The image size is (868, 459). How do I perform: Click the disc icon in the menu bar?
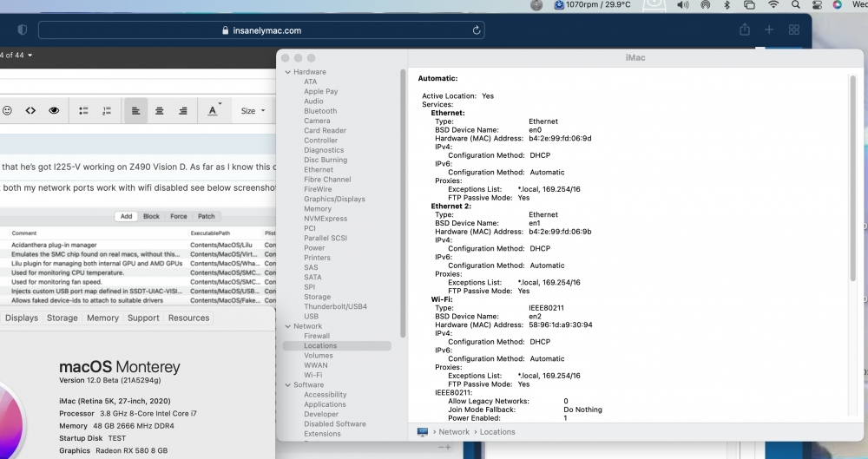pyautogui.click(x=536, y=5)
